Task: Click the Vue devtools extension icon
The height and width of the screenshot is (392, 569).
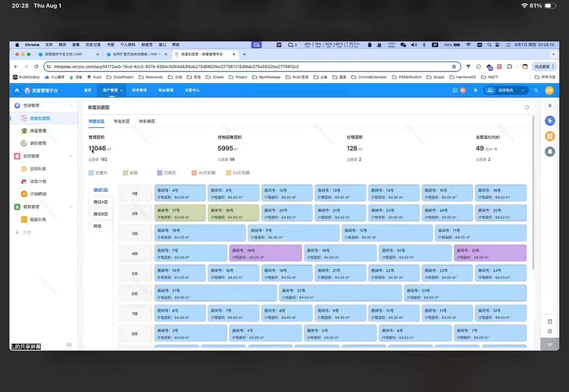Action: point(468,67)
